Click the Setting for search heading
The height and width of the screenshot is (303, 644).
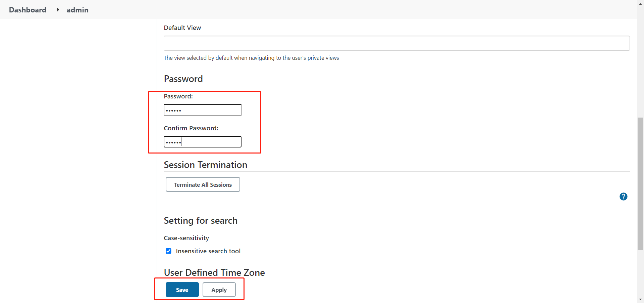point(201,220)
